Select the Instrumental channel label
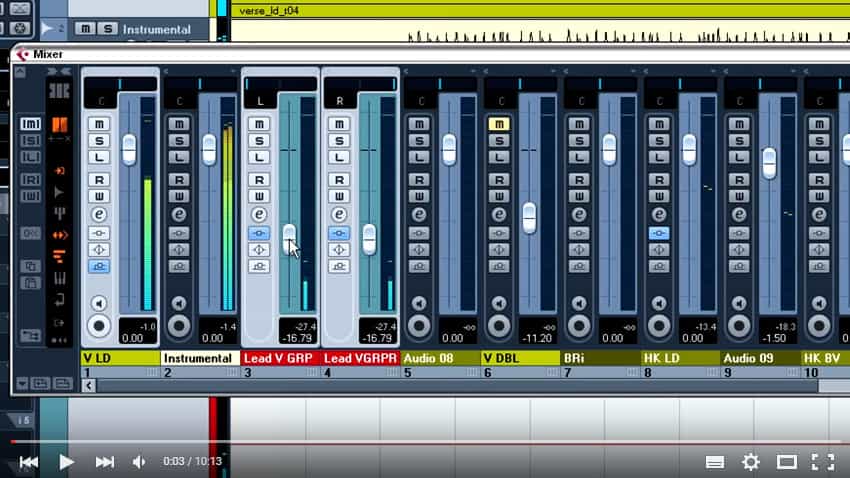The height and width of the screenshot is (478, 850). click(200, 358)
